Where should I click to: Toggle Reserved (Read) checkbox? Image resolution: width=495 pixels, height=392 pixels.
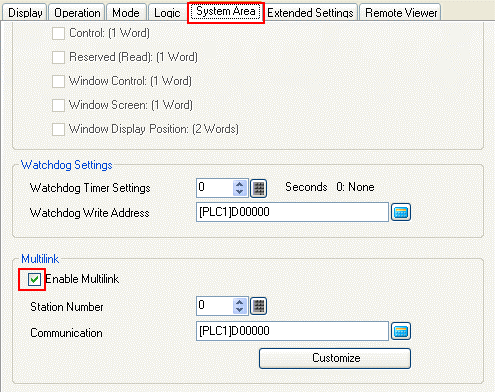click(58, 57)
